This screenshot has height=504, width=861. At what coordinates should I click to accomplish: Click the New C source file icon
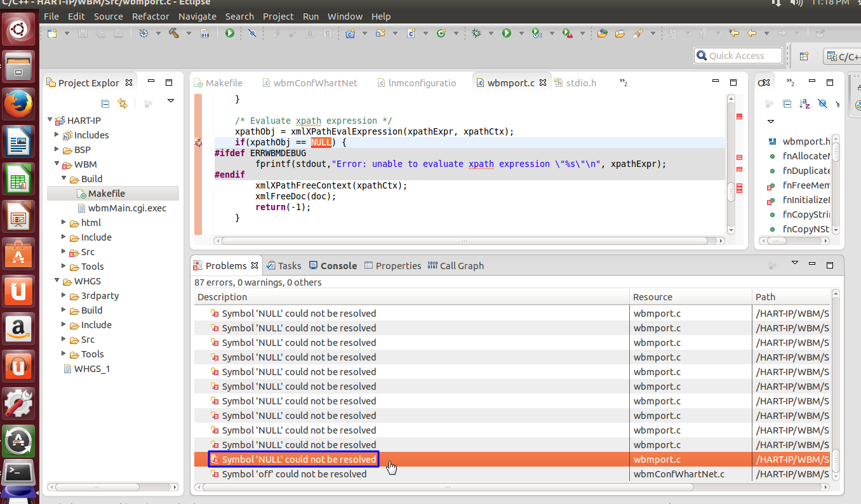411,33
